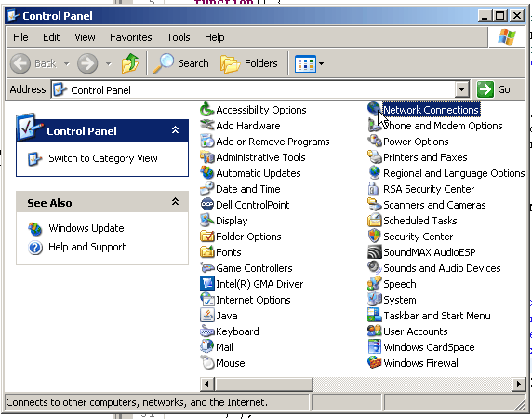Open the Intel(R) GMA Driver icon
The height and width of the screenshot is (419, 532).
(x=206, y=284)
